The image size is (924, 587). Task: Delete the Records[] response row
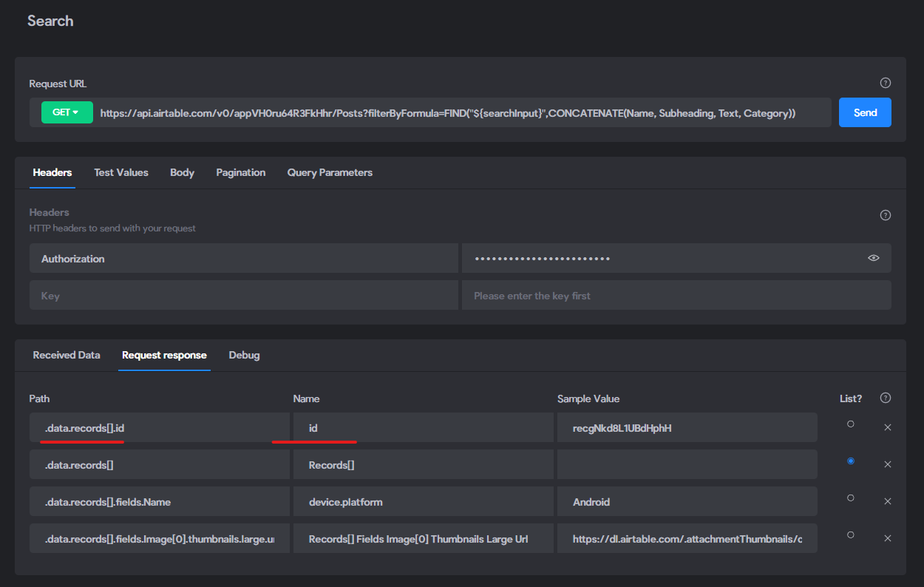pyautogui.click(x=888, y=464)
